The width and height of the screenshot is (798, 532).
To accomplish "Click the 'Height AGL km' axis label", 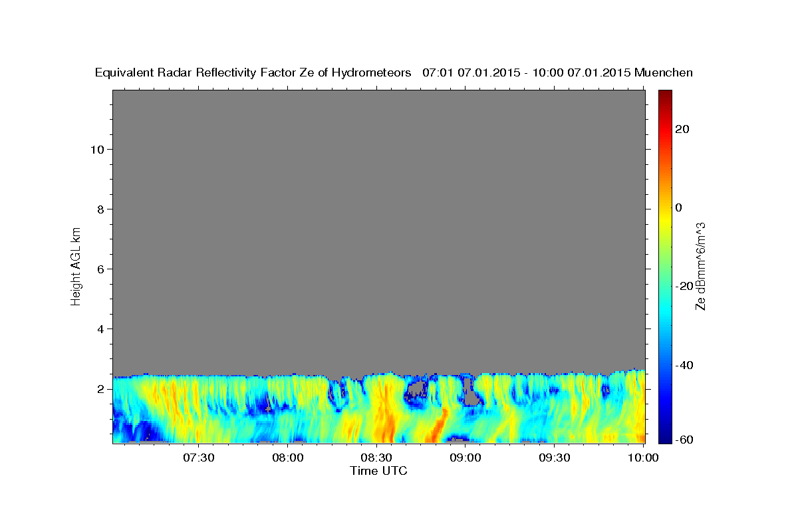I will (76, 266).
